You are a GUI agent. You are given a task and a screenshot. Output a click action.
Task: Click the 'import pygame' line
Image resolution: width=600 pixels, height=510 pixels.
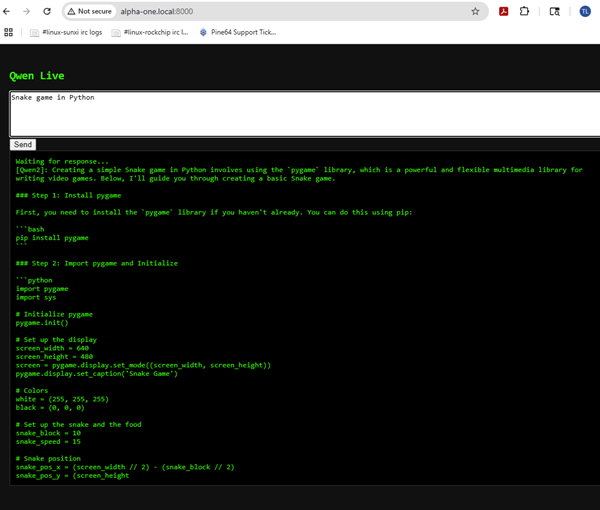[x=42, y=289]
